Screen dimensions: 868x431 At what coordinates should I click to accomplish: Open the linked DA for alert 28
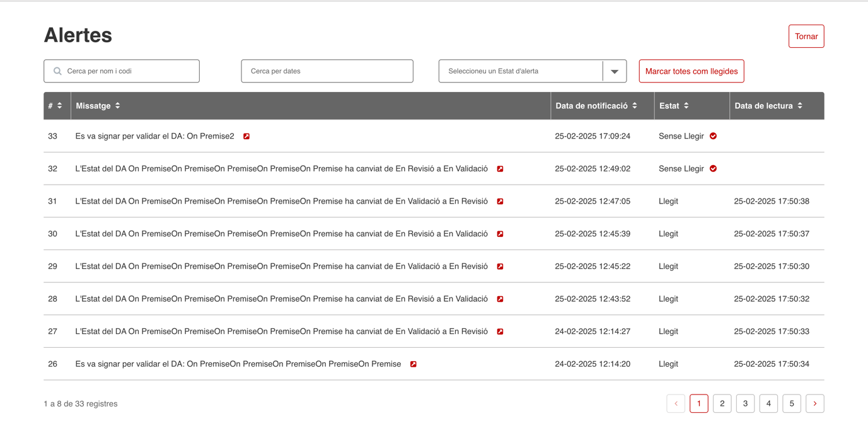(x=500, y=299)
